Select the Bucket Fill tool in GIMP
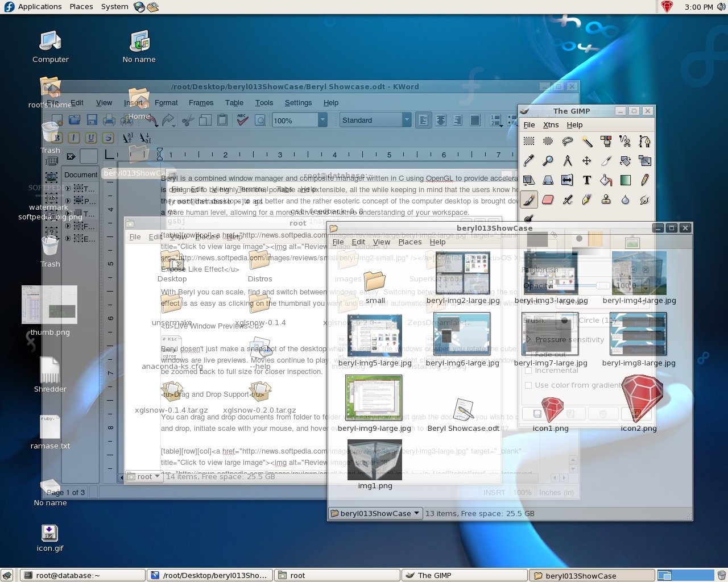 (x=606, y=180)
